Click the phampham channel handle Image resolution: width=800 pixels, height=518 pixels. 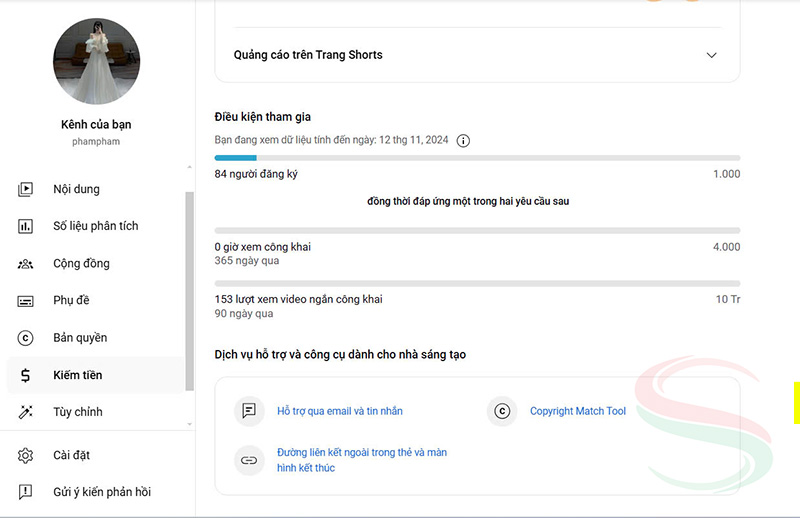tap(96, 141)
